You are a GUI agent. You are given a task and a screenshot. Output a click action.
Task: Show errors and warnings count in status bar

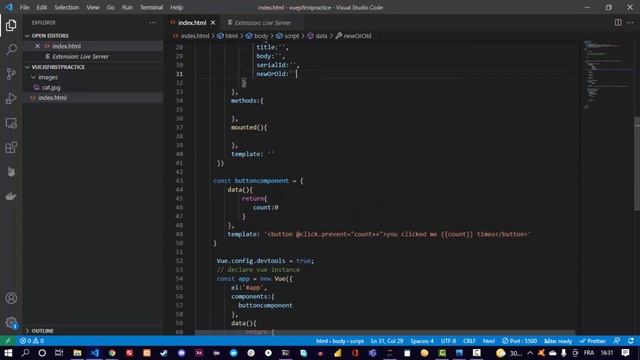31,341
